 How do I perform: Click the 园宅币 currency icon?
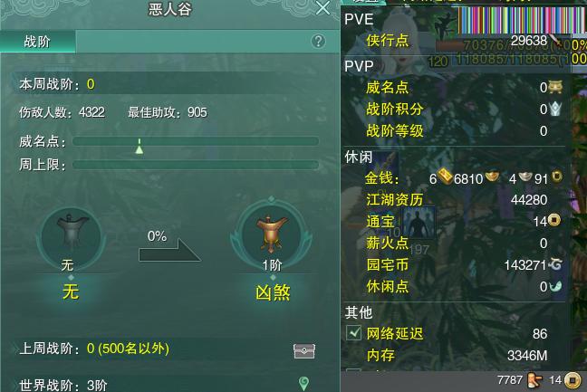(555, 264)
